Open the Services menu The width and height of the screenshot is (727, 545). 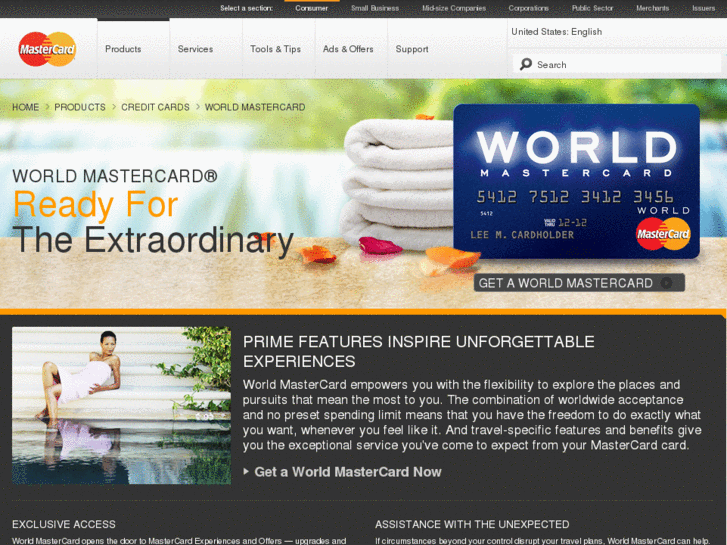point(195,49)
